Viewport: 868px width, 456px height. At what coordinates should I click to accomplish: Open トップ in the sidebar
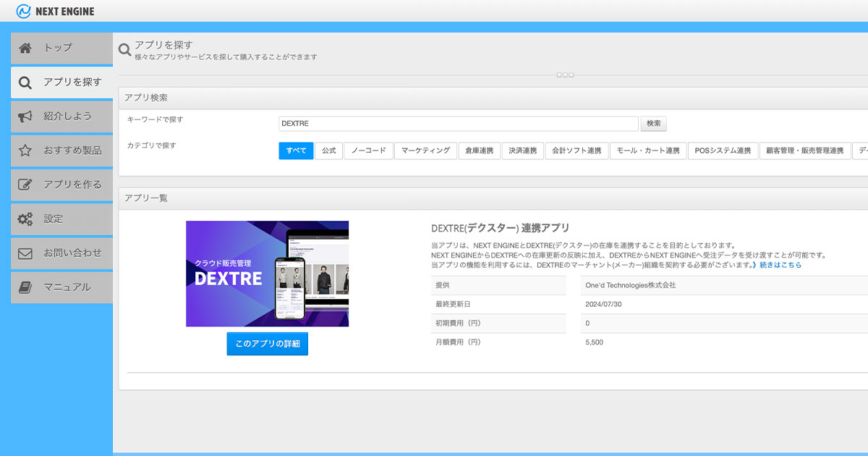coord(61,48)
